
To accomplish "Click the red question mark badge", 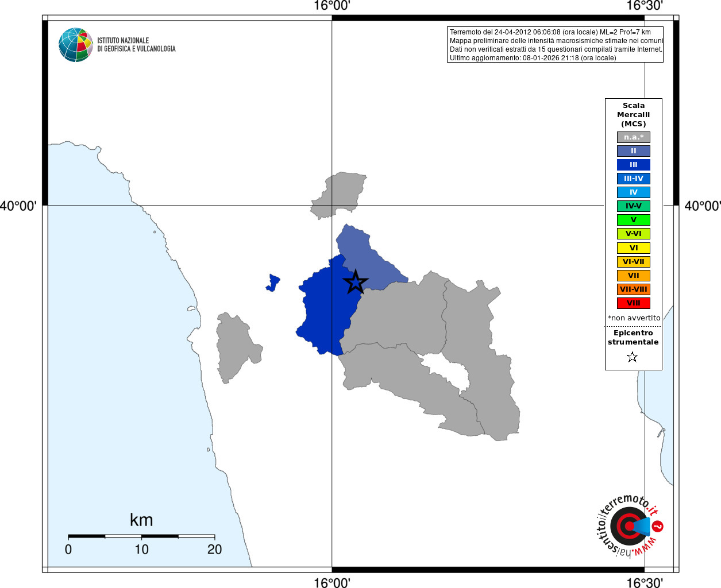I will 658,526.
